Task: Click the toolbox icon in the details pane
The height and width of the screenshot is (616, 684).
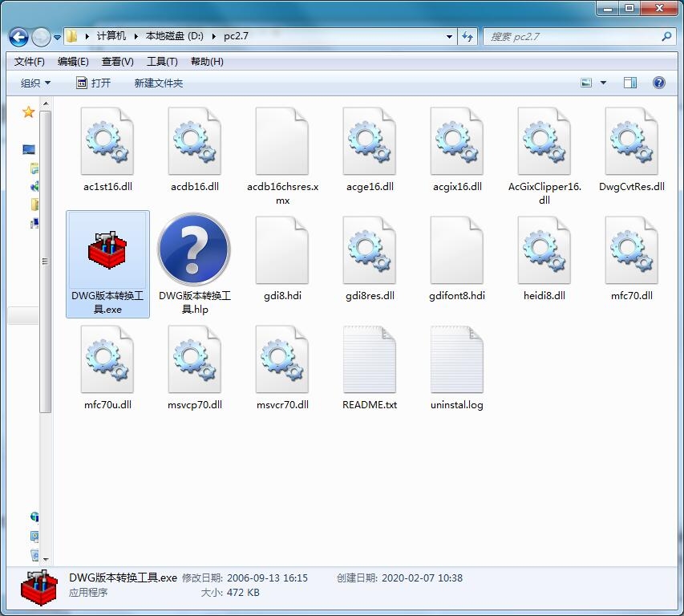Action: 39,587
